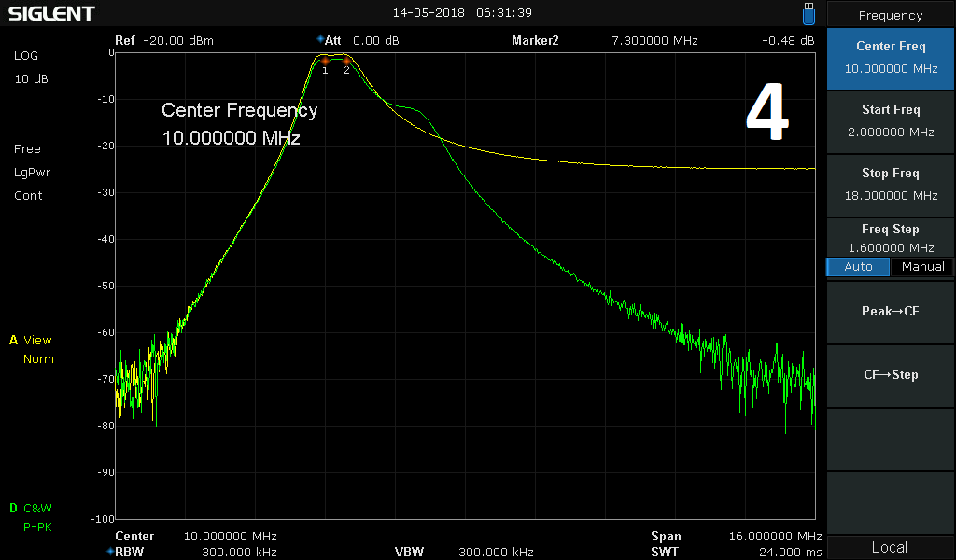Click the trace A View label
This screenshot has width=956, height=560.
31,340
